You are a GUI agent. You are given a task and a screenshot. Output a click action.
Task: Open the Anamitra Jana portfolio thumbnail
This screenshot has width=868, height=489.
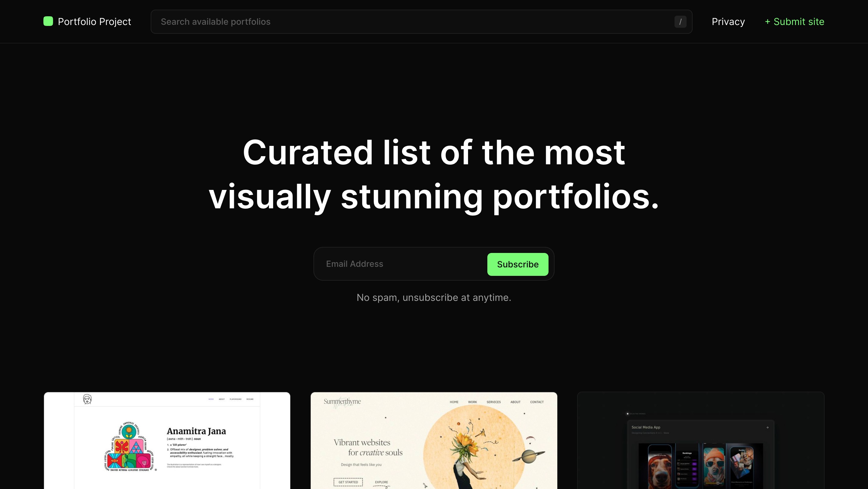click(167, 440)
